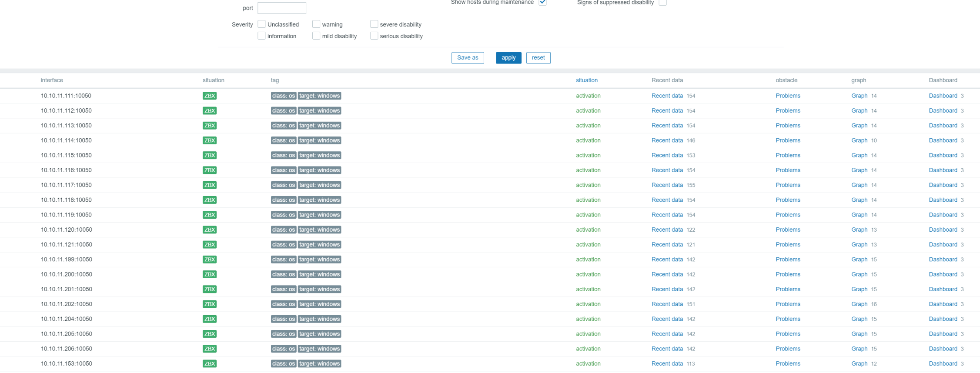Open Recent data for 10.10.11.202:10050
Image resolution: width=980 pixels, height=373 pixels.
(667, 304)
